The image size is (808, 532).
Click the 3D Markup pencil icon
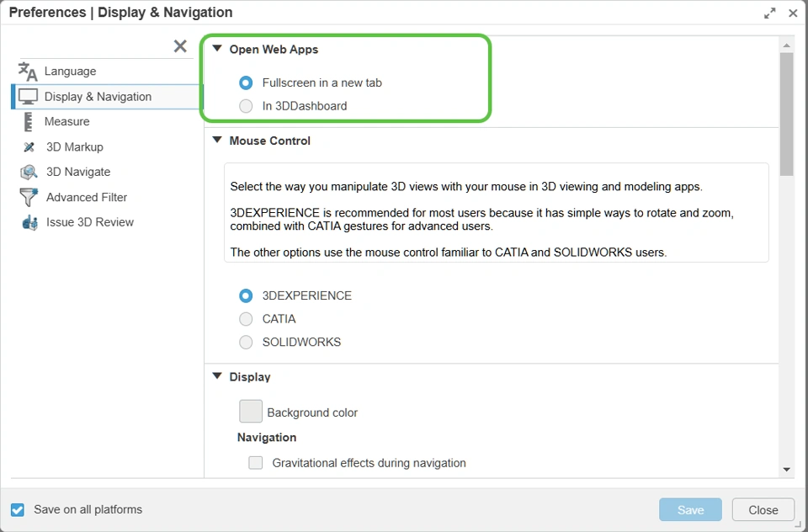click(x=29, y=146)
